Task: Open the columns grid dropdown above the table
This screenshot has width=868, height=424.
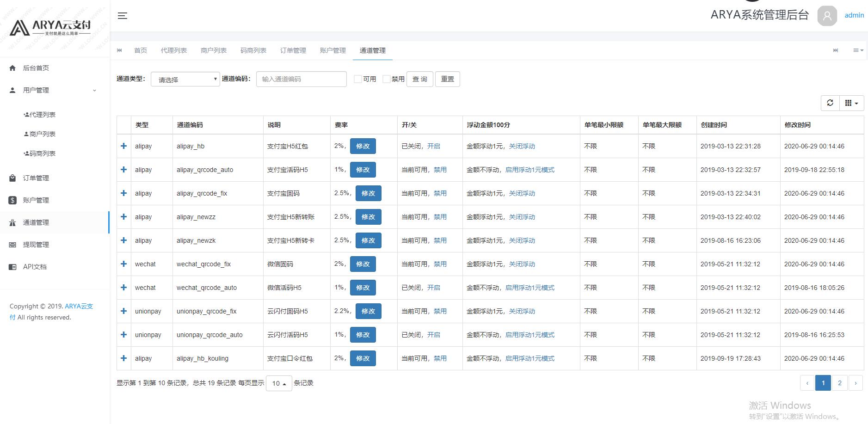Action: click(851, 103)
